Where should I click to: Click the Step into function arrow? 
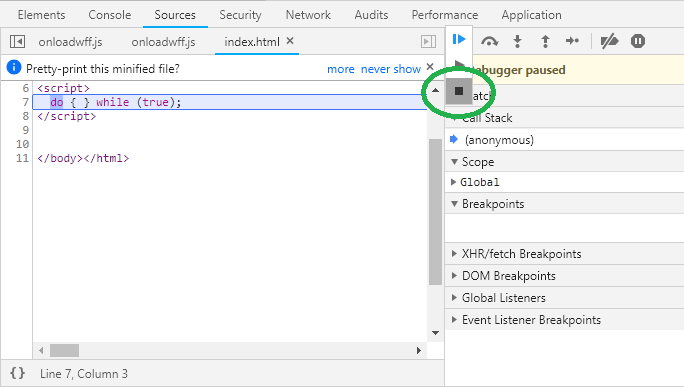click(x=517, y=41)
